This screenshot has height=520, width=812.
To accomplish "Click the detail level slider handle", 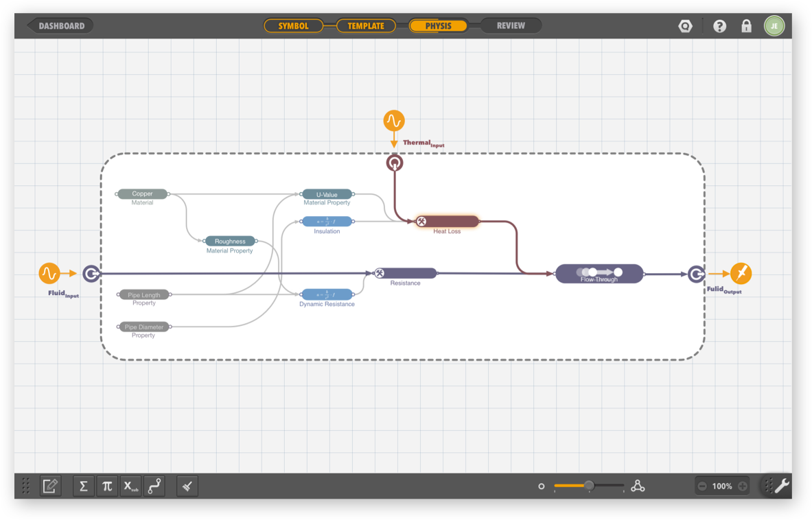I will [589, 486].
